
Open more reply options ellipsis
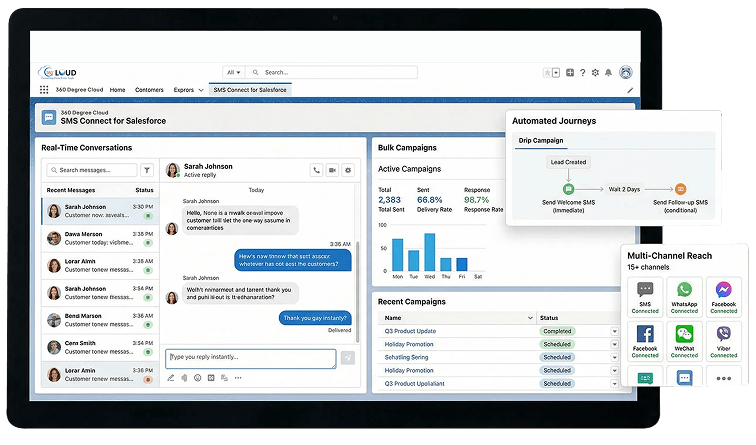(x=238, y=378)
